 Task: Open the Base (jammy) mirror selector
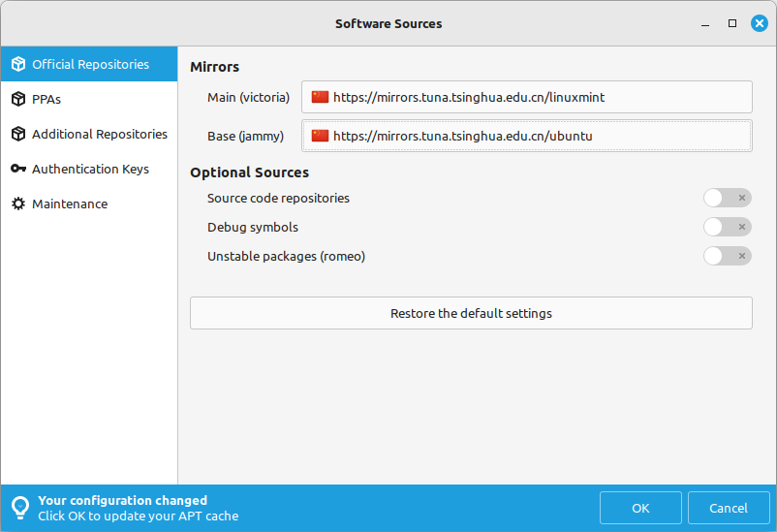526,136
